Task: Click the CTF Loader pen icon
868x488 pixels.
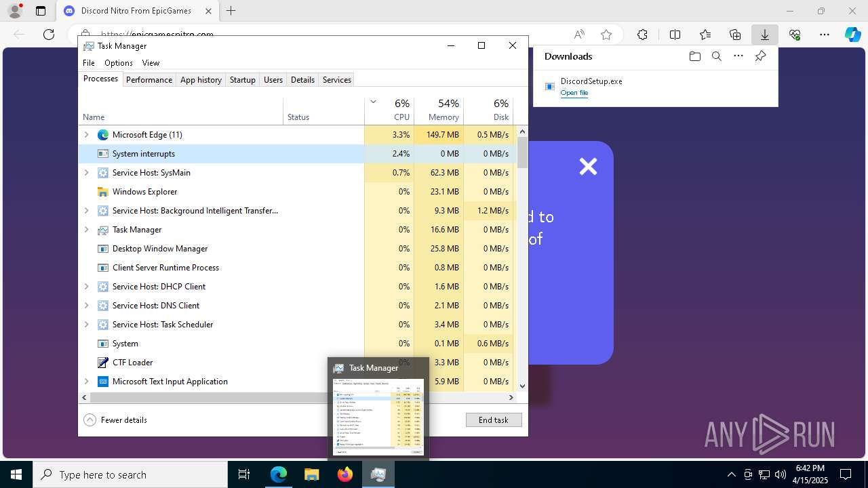Action: 103,363
